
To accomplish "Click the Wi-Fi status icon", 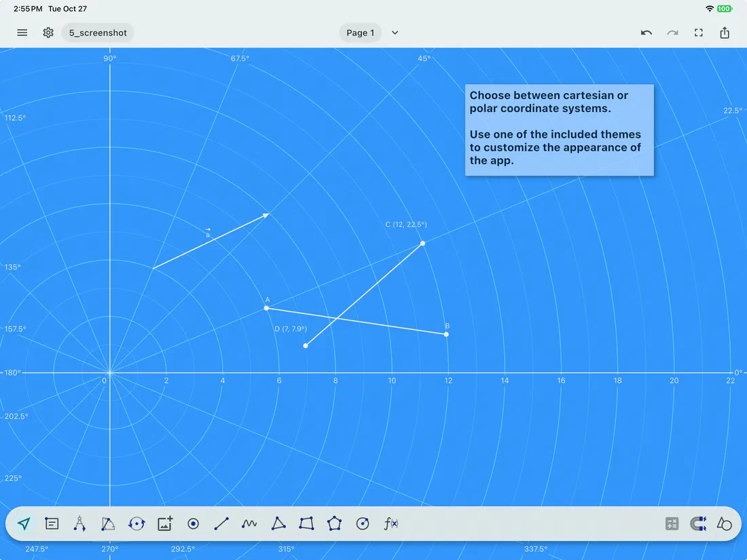I will [x=710, y=9].
